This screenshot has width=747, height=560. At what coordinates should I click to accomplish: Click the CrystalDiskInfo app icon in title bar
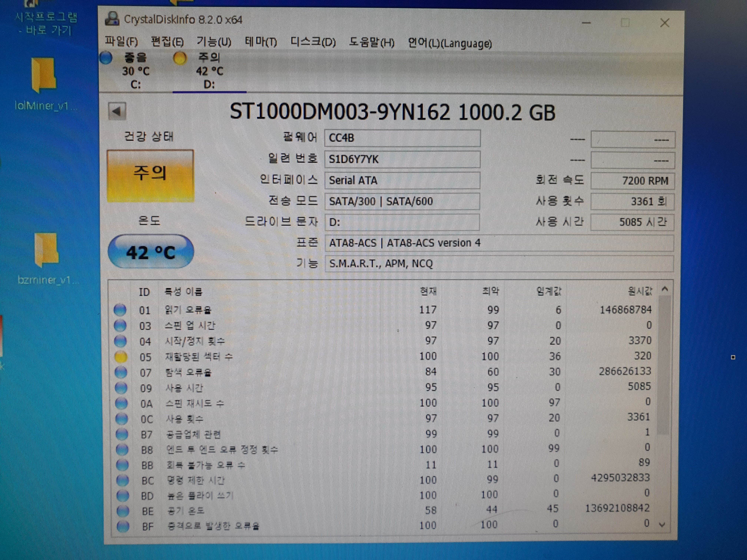point(112,19)
